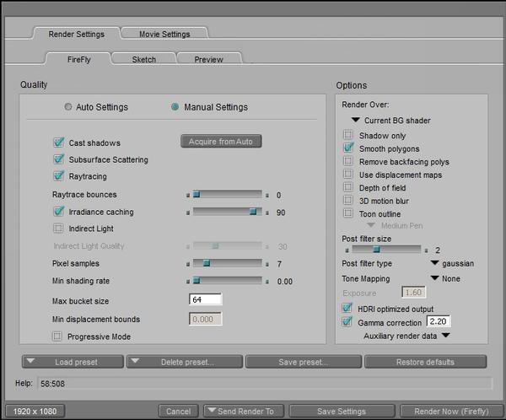Enable Use displacement maps
The height and width of the screenshot is (420, 506).
[348, 174]
